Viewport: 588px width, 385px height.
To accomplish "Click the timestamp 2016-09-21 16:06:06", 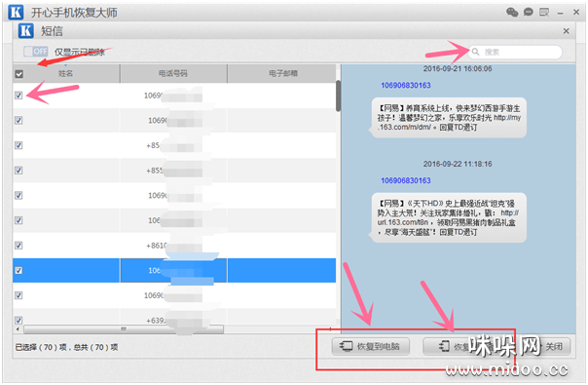I will (458, 69).
